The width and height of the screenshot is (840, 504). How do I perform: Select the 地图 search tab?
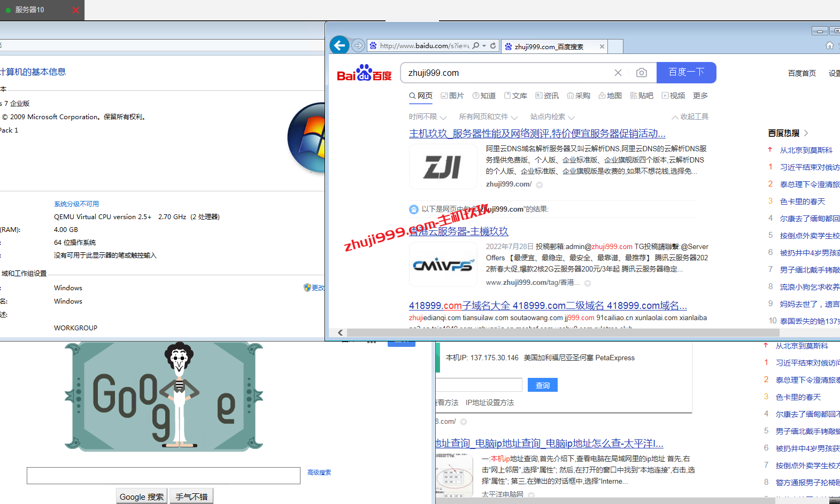click(610, 96)
